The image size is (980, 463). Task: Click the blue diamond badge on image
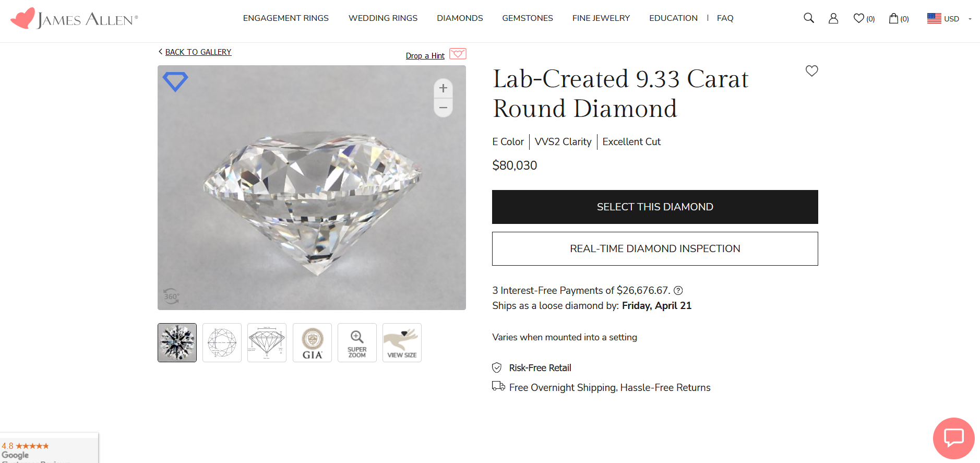[x=175, y=81]
